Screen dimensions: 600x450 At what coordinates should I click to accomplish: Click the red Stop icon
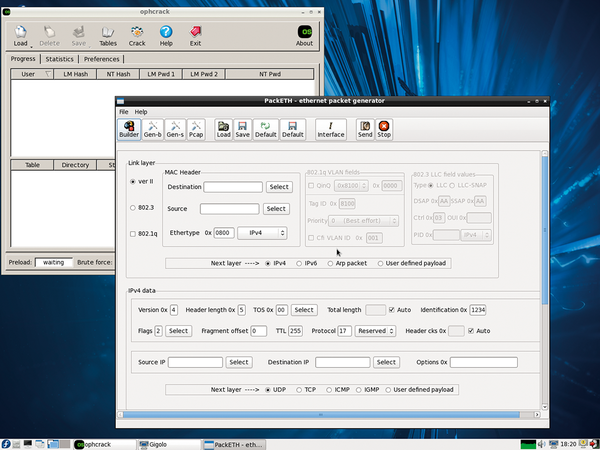tap(384, 128)
